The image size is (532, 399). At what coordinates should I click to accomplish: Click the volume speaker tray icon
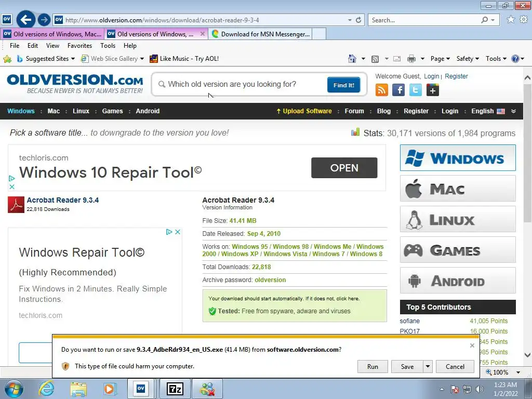(480, 389)
